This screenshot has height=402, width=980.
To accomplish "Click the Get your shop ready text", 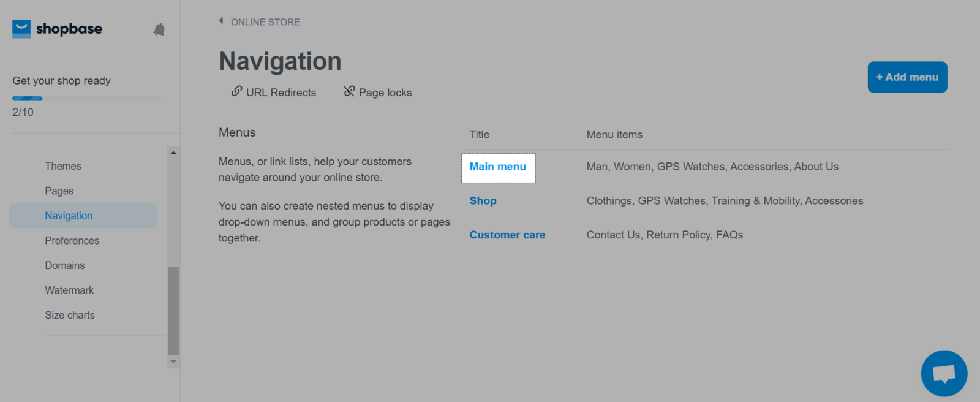I will (x=61, y=81).
